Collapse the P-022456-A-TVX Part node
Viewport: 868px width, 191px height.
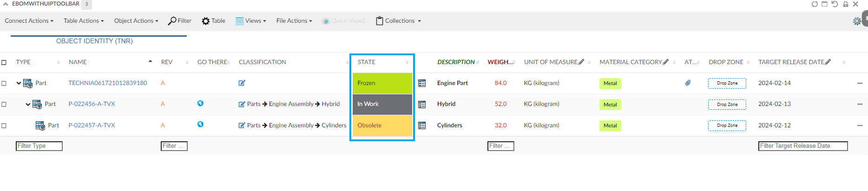pos(28,104)
